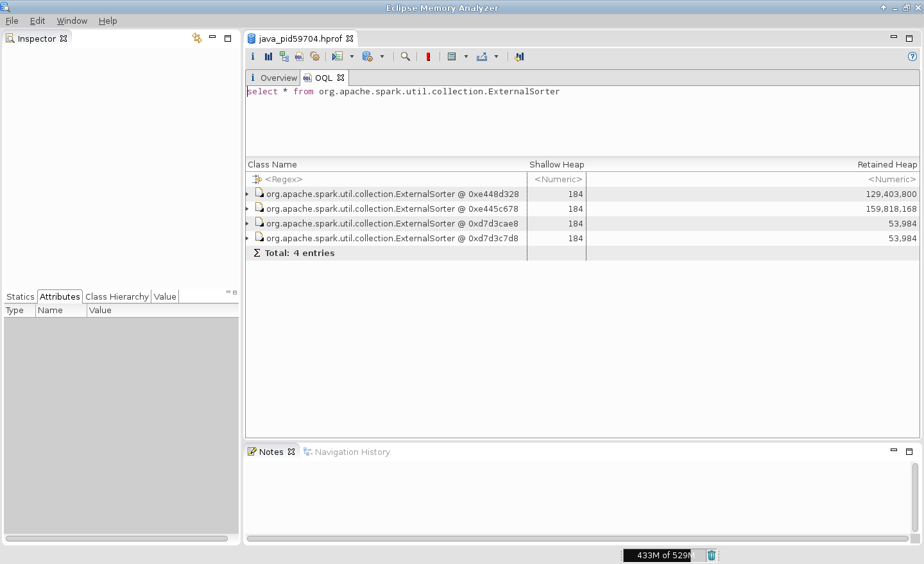Open dropdown next to Query Browser
The width and height of the screenshot is (924, 564).
pyautogui.click(x=382, y=56)
